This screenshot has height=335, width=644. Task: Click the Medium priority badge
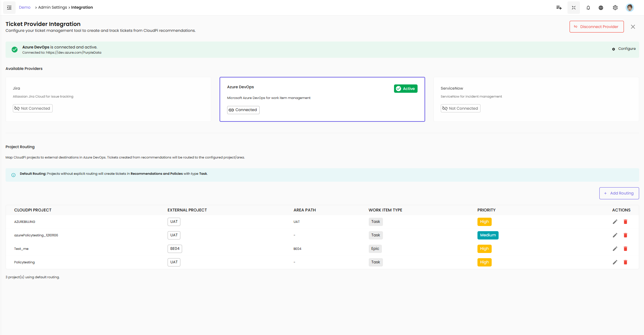[488, 235]
